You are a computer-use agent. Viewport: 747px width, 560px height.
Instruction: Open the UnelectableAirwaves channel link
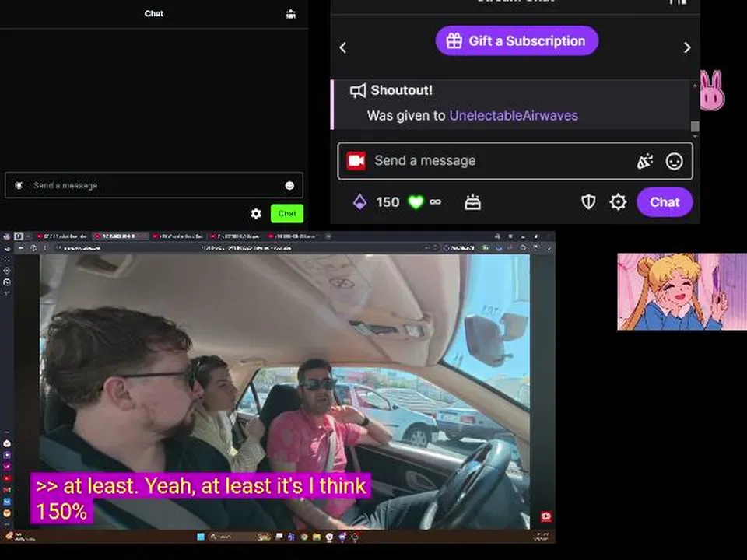tap(514, 116)
